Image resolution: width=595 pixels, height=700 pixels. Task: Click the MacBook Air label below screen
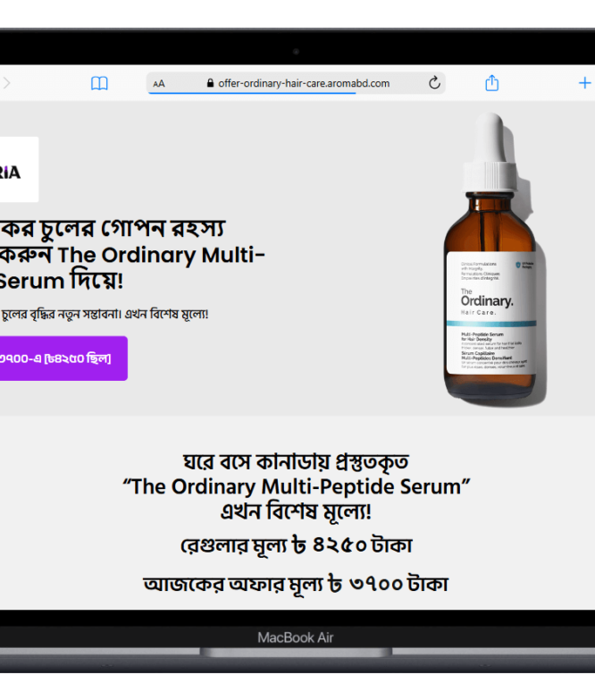pyautogui.click(x=296, y=637)
